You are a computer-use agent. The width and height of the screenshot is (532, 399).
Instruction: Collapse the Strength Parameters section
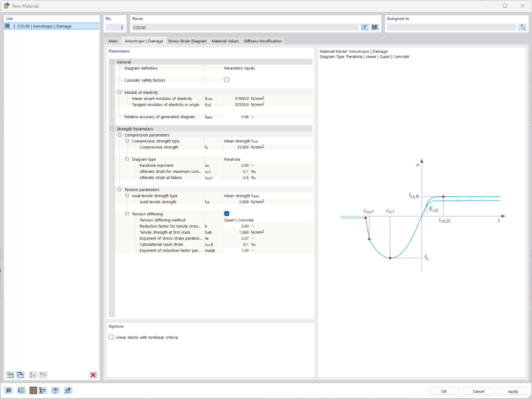(x=112, y=129)
